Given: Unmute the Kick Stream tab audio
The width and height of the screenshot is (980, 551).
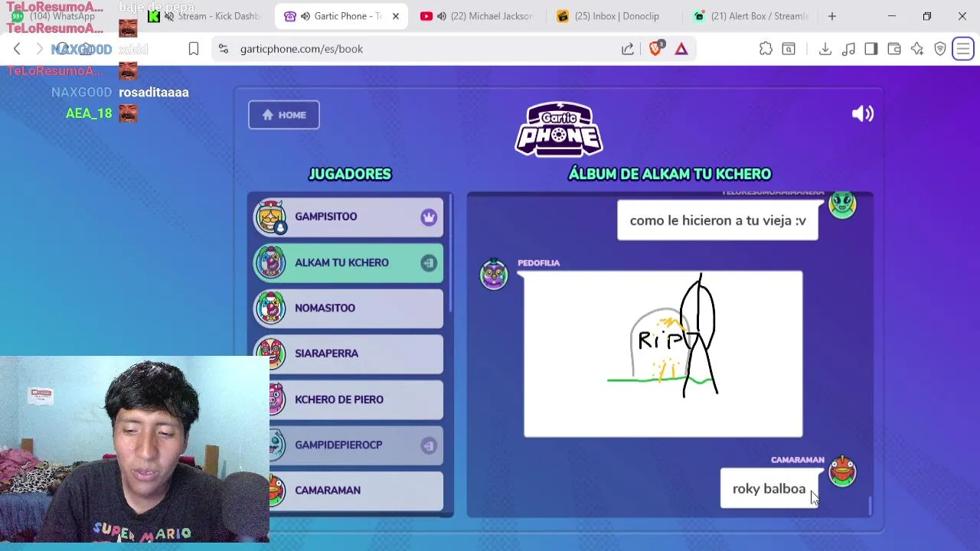Looking at the screenshot, I should 169,16.
